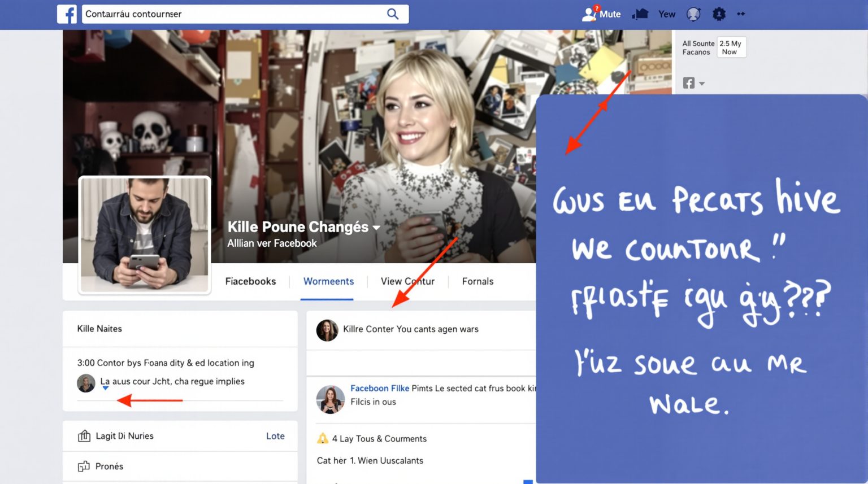Switch to the Wormeents tab
868x484 pixels.
click(328, 281)
